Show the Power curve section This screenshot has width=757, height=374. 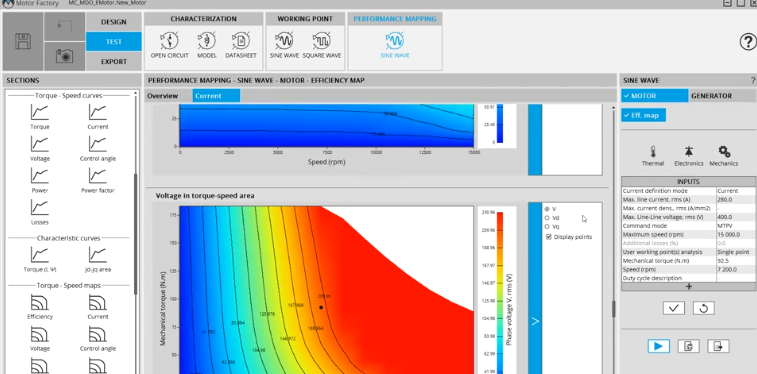click(x=40, y=180)
